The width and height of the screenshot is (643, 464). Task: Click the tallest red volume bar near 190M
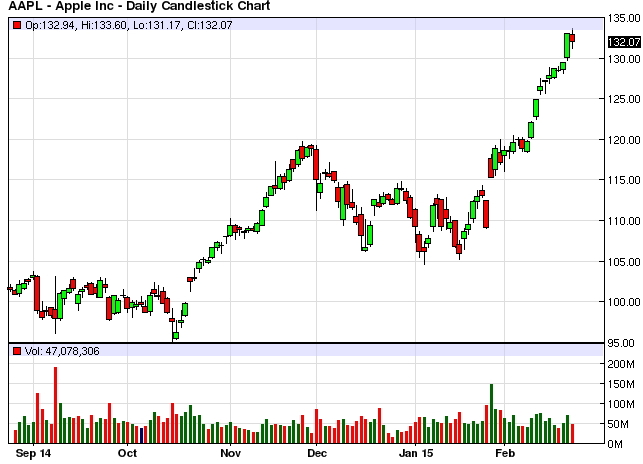(x=56, y=405)
